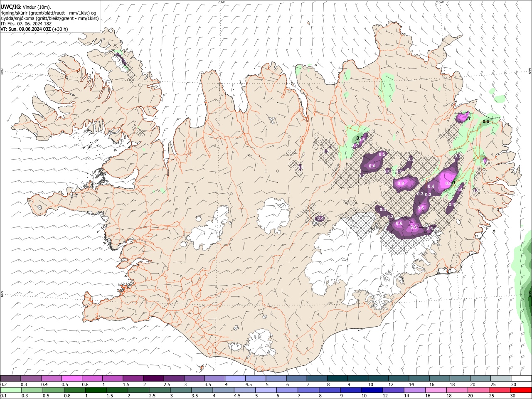Viewport: 532px width, 399px height.
Task: Select the 'VT: Sun. 09.06.2024 03Z (+33 h)' line
Action: point(34,29)
